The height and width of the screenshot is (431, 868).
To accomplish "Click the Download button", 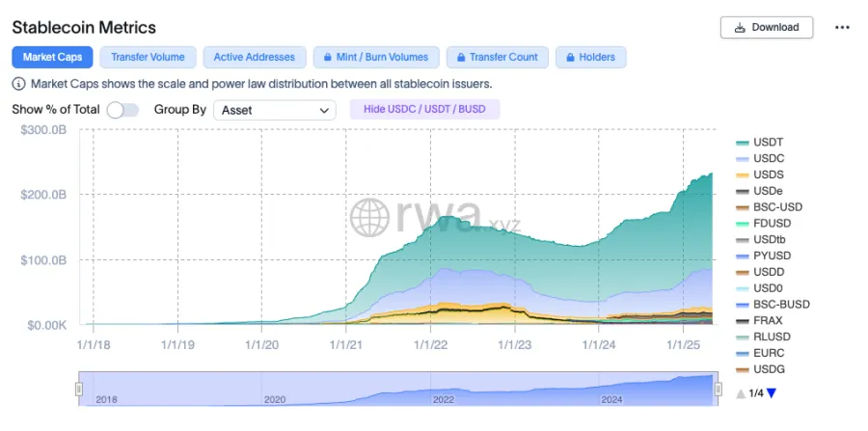I will tap(766, 28).
